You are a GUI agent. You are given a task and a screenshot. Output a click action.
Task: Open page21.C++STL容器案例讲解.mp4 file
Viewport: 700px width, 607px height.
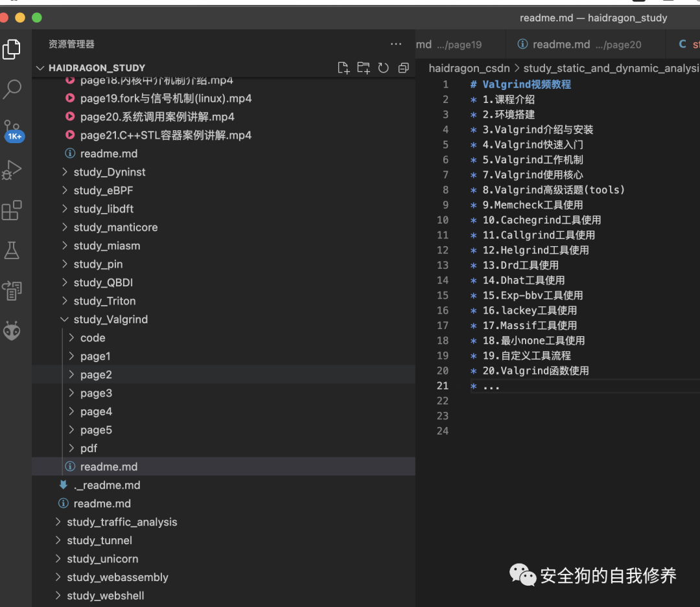point(224,135)
